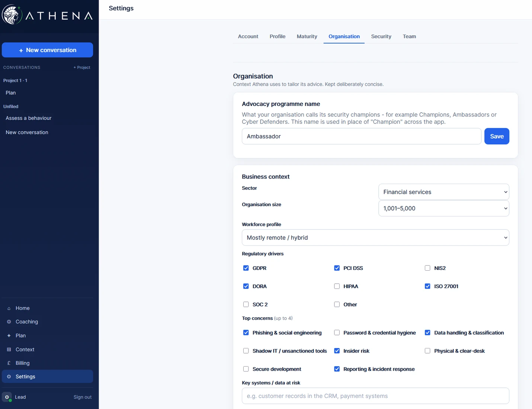532x409 pixels.
Task: Open Billing from the sidebar
Action: point(47,363)
